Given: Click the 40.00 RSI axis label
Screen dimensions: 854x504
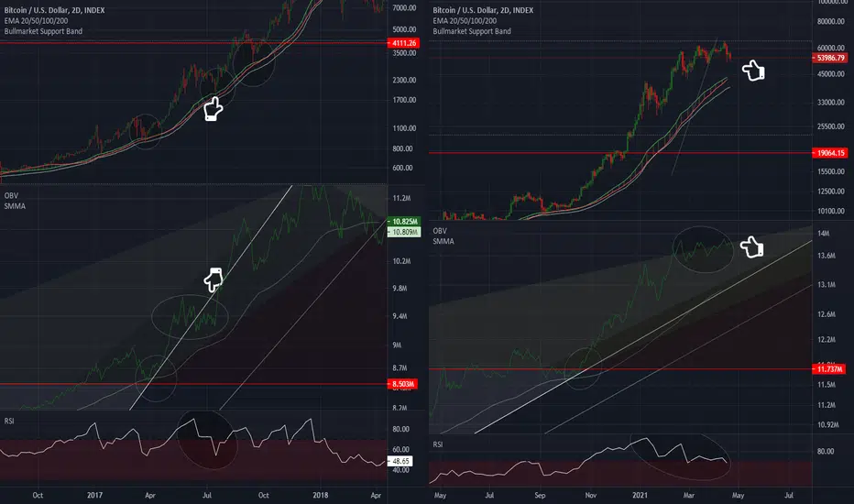Looking at the screenshot, I should click(400, 470).
